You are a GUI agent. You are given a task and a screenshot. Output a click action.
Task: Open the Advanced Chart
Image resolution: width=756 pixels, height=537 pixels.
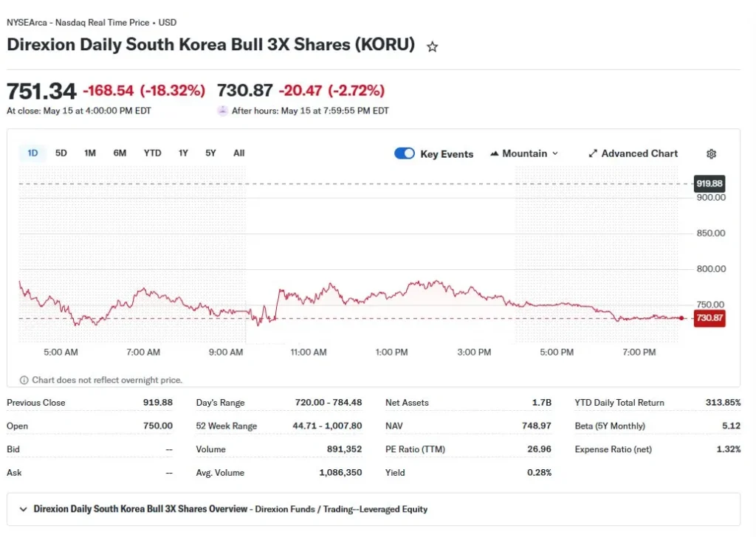click(x=633, y=153)
